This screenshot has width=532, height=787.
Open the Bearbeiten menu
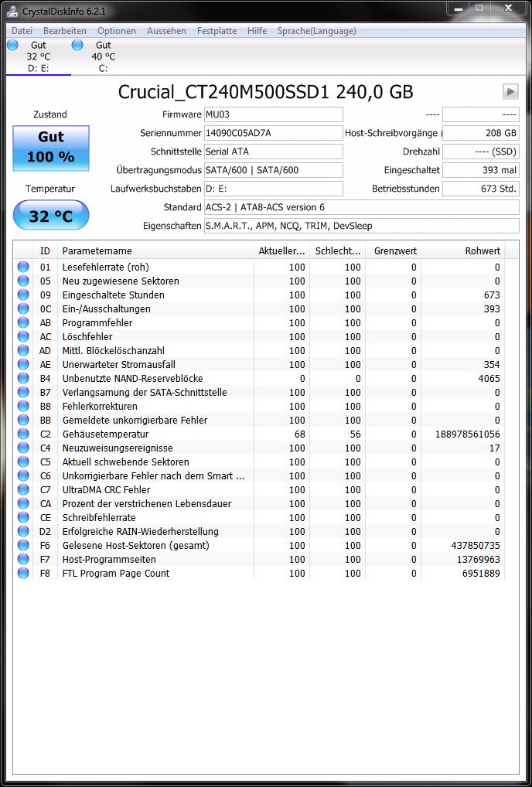coord(65,31)
